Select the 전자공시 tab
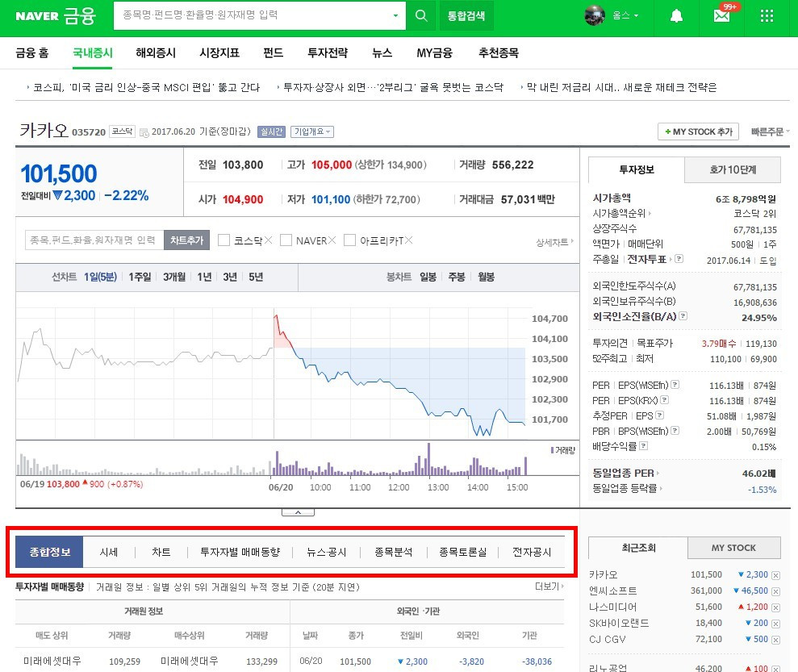The height and width of the screenshot is (672, 798). (532, 552)
